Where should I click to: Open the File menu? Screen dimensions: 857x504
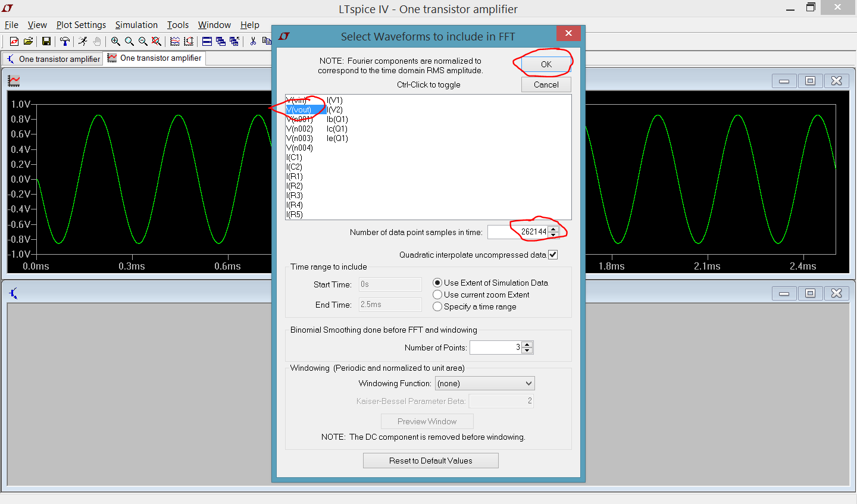[11, 25]
